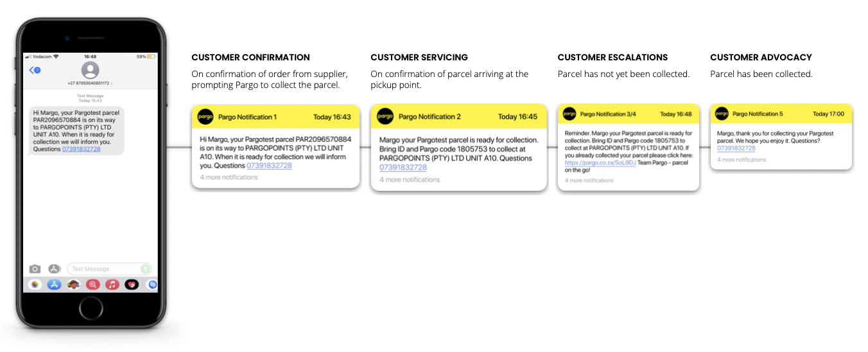Click 'Parcel has been collected.' text

coord(761,74)
